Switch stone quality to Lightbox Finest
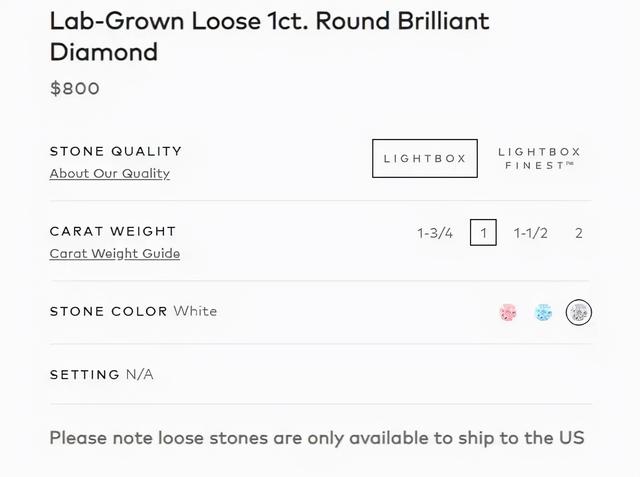The height and width of the screenshot is (477, 640). [539, 158]
